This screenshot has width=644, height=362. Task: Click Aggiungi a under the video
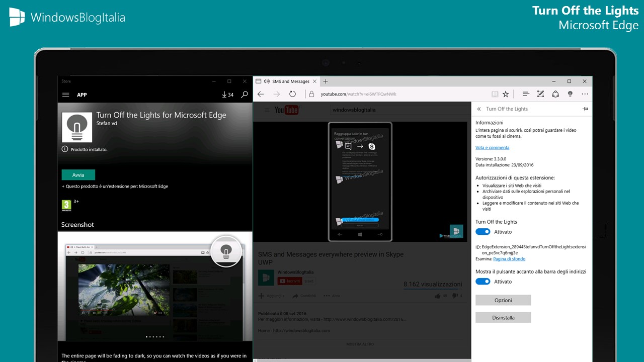272,296
